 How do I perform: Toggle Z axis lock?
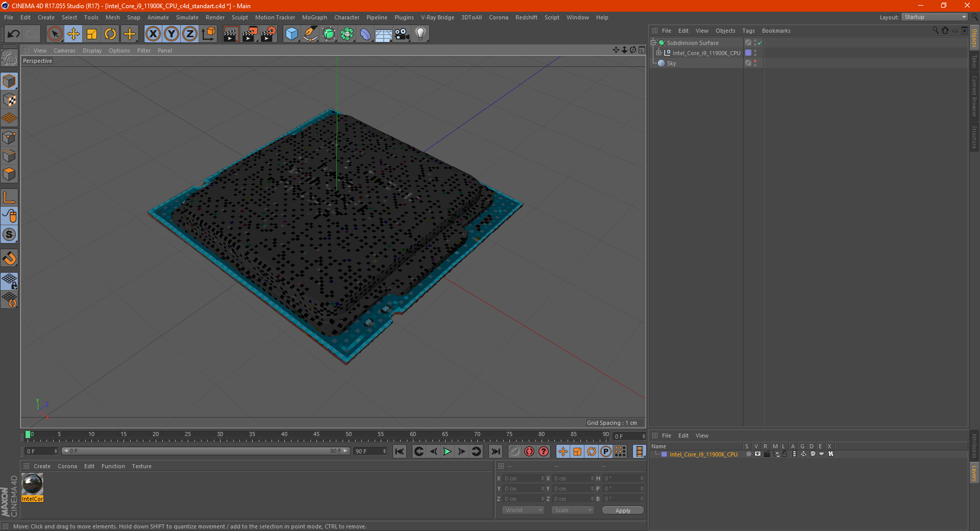(190, 34)
